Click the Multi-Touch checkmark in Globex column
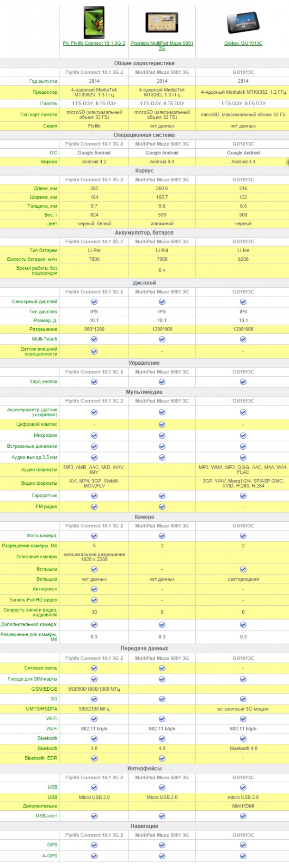The height and width of the screenshot is (868, 289). point(243,339)
